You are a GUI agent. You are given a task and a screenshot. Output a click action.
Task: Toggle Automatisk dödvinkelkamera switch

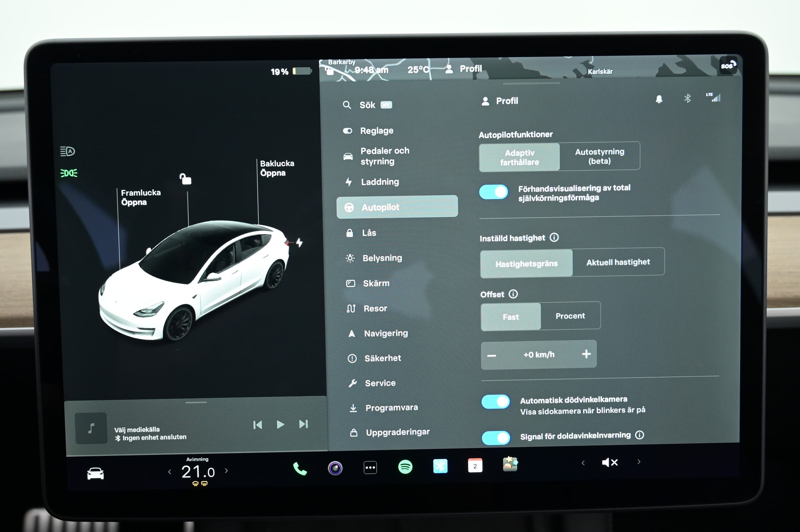tap(496, 402)
